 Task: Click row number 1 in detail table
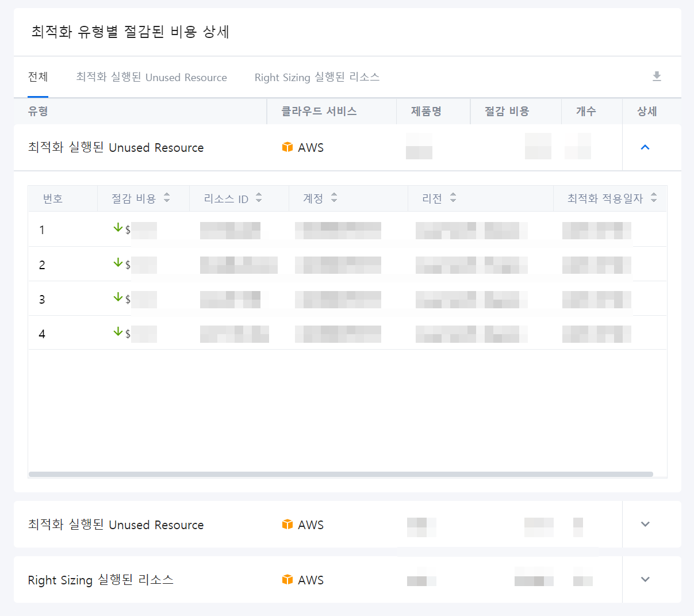[x=42, y=230]
